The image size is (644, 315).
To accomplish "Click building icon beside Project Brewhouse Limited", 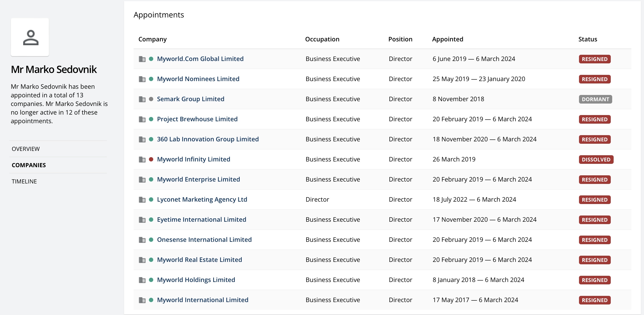I will click(x=142, y=119).
